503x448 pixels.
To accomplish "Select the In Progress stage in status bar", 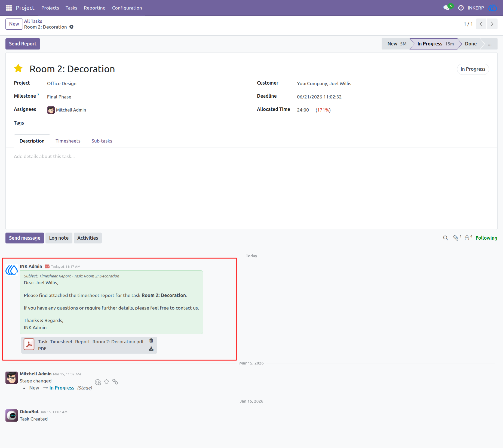I will [435, 44].
